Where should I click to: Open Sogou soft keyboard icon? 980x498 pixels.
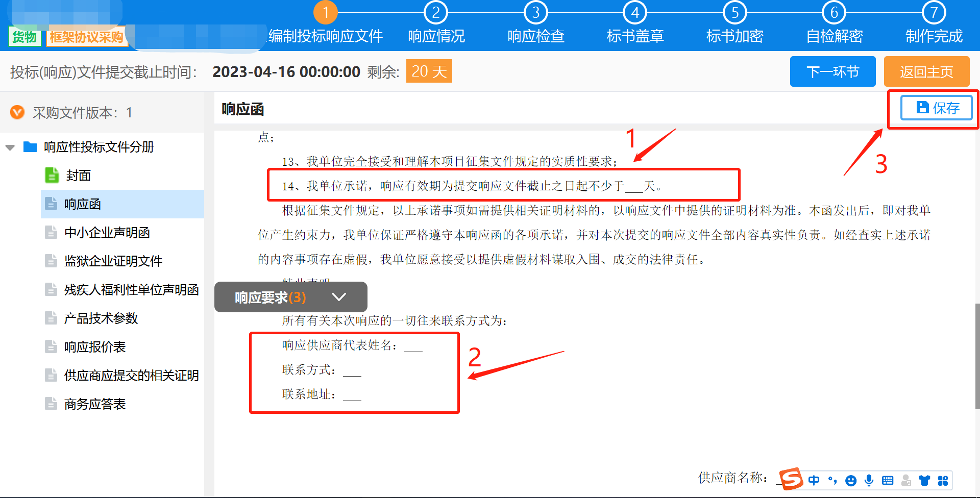coord(888,480)
